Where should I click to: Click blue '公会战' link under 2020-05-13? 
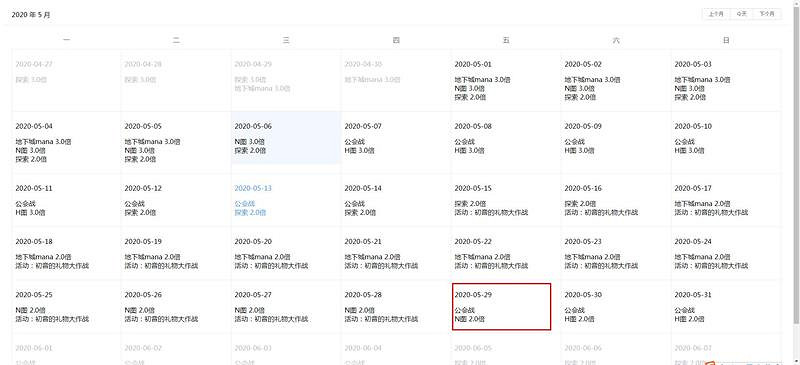[244, 204]
